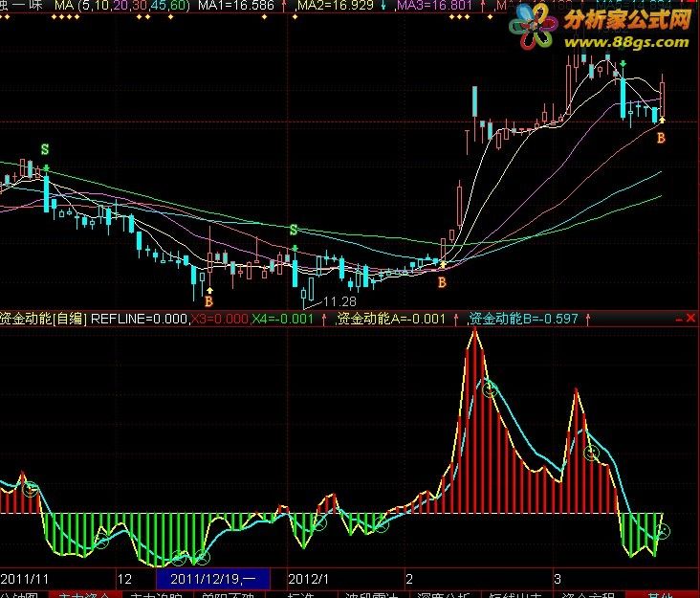Close the 资金动能 indicator panel with the red X
The image size is (700, 598).
click(x=690, y=318)
